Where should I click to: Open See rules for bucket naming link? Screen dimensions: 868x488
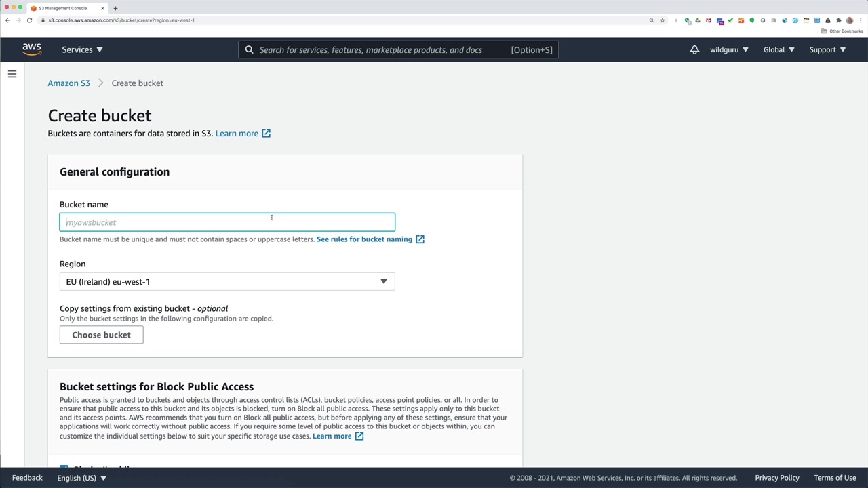364,239
